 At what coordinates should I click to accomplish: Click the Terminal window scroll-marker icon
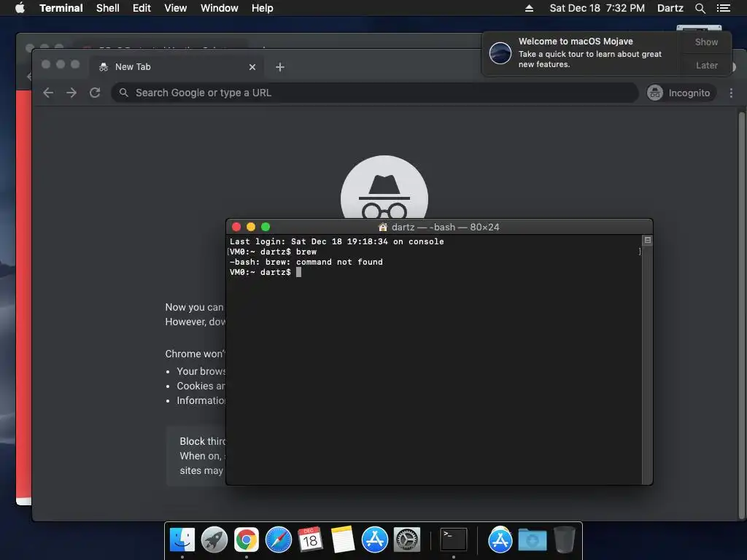click(648, 240)
